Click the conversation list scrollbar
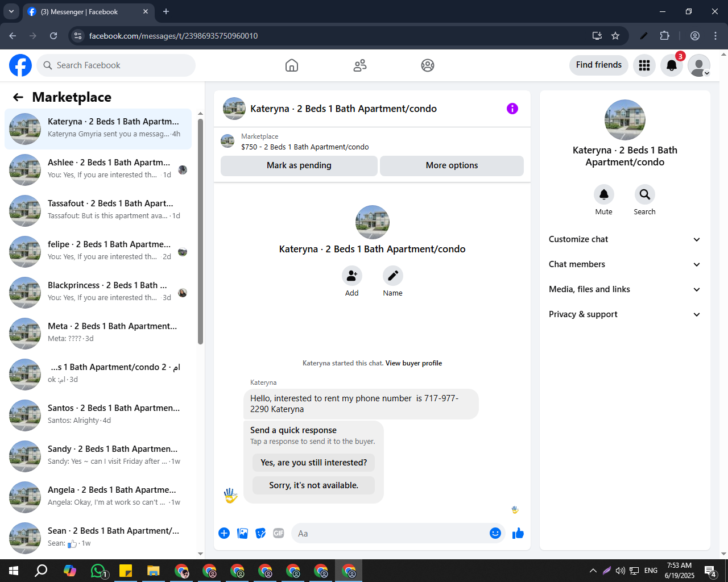728x582 pixels. [200, 231]
